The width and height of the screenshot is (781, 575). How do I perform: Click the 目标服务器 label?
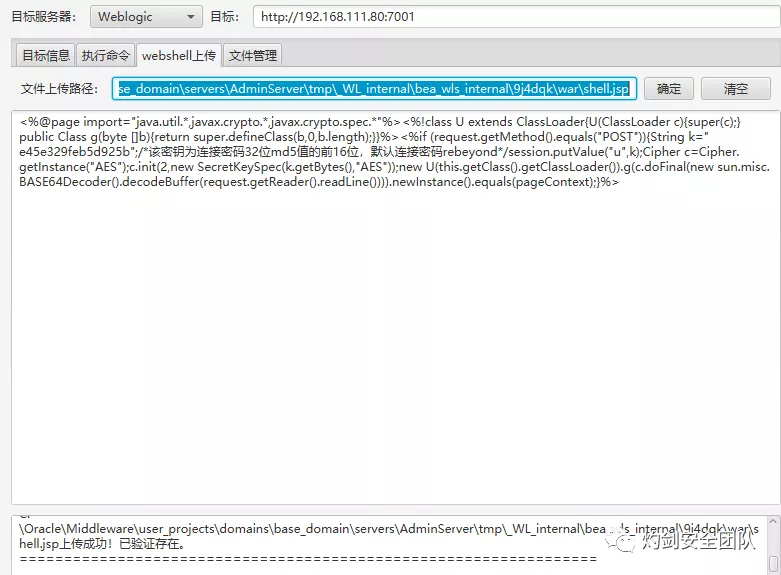coord(44,17)
